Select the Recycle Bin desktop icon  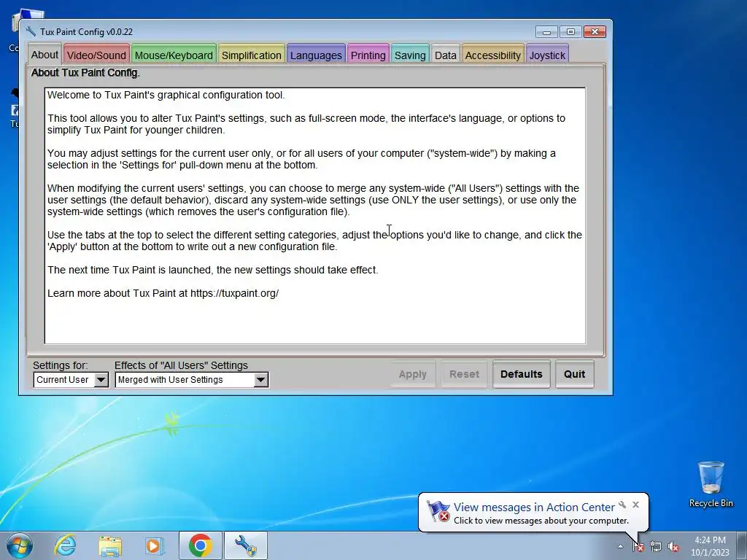711,484
